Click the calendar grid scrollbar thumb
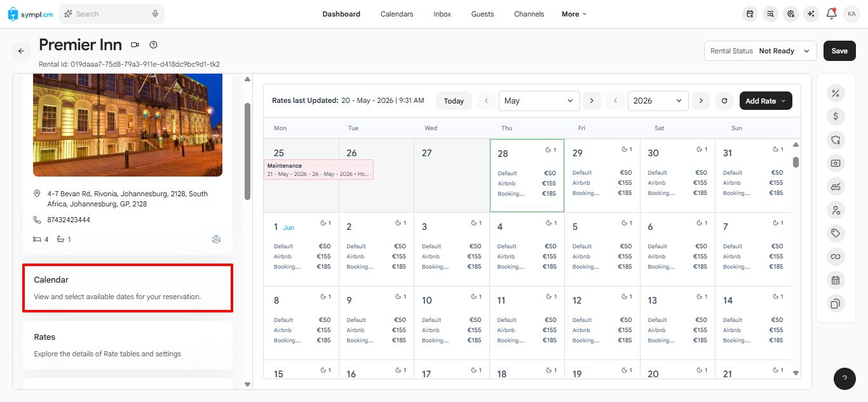 pyautogui.click(x=796, y=162)
